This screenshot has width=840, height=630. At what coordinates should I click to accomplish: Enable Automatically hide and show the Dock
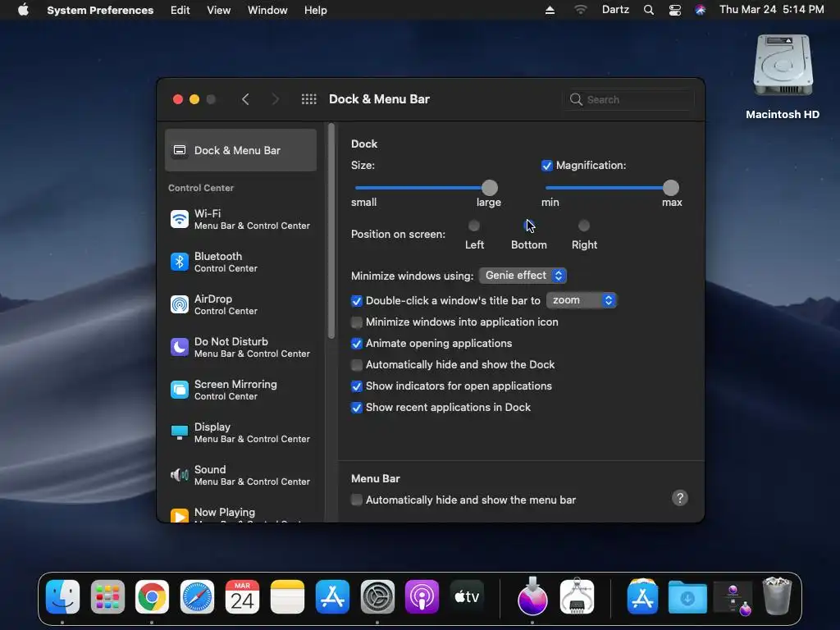[356, 365]
